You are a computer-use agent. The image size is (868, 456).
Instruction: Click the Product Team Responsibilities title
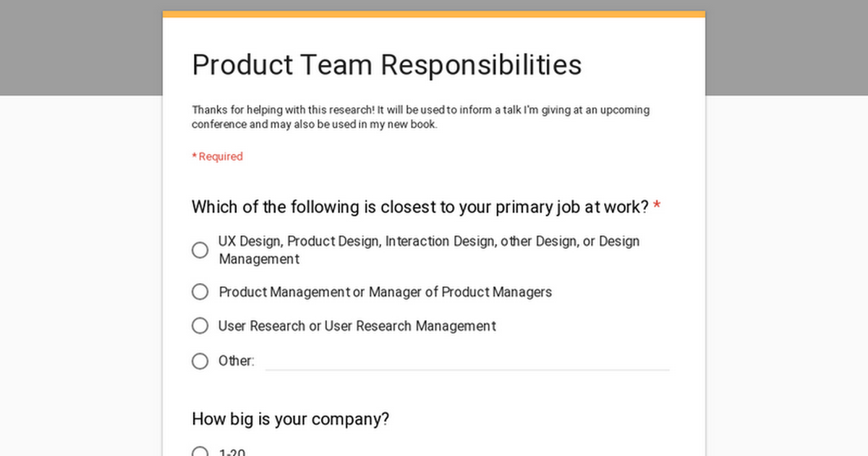coord(387,64)
